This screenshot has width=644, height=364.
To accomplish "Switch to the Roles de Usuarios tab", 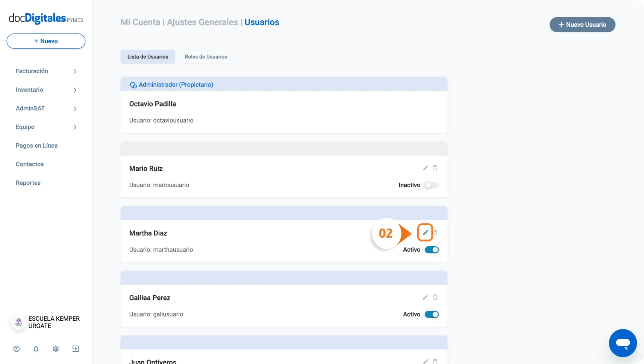I will pyautogui.click(x=206, y=57).
